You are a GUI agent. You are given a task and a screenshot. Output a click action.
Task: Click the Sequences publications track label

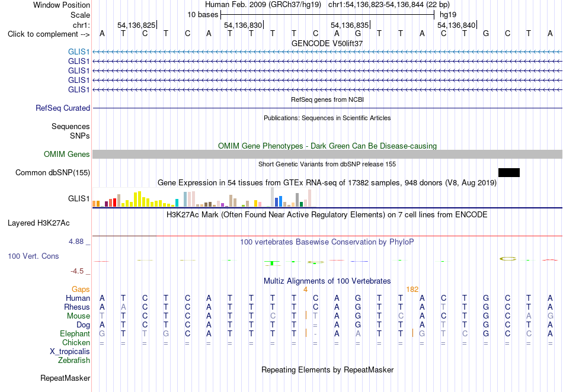click(x=71, y=126)
